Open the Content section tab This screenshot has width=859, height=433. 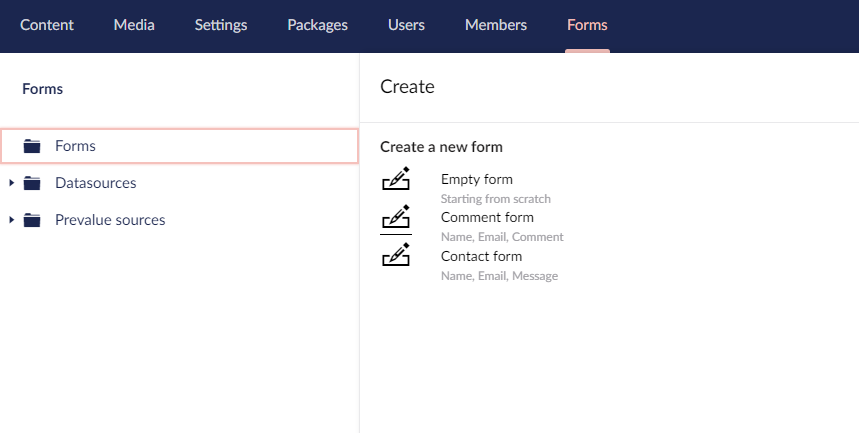tap(47, 25)
